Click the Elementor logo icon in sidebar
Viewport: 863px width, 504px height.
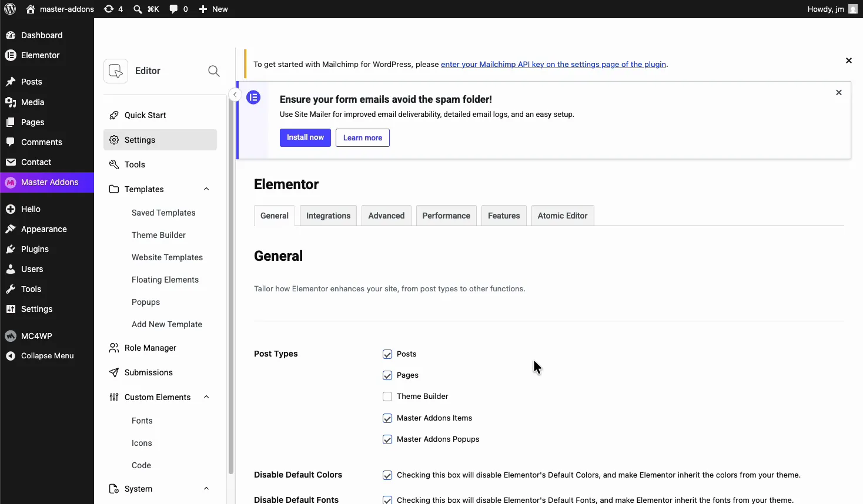pos(11,55)
